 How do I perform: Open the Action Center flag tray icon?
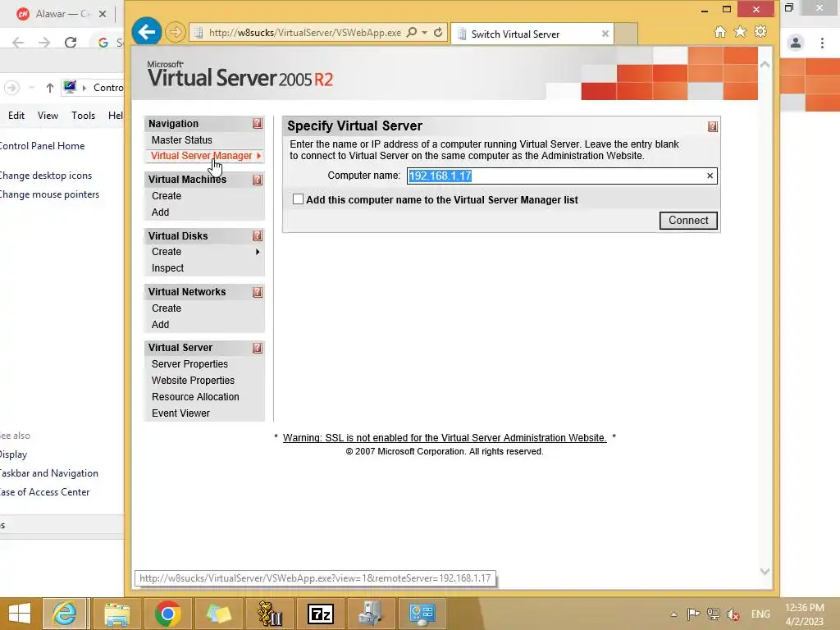693,614
